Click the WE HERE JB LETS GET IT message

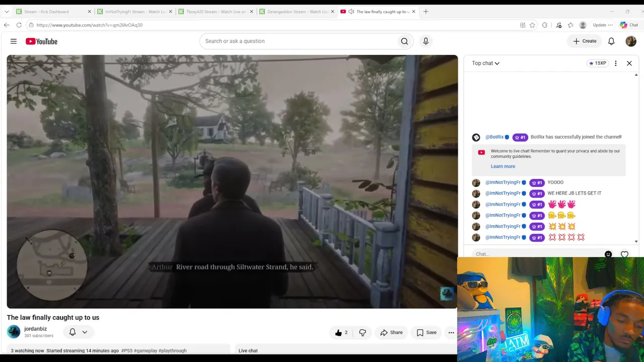tap(574, 193)
